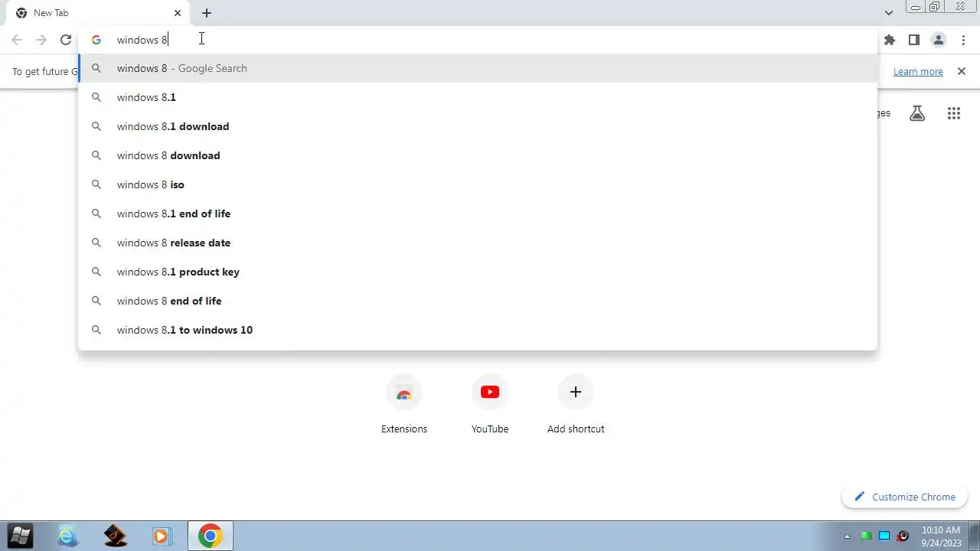Viewport: 980px width, 551px height.
Task: Click the taskbar clock showing 10:10 AM
Action: click(941, 536)
